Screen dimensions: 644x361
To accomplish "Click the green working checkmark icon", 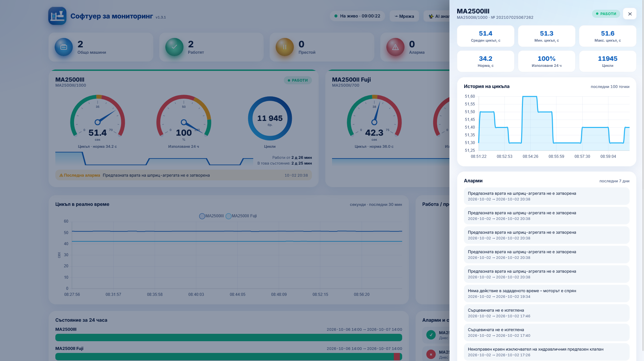I will [x=174, y=47].
